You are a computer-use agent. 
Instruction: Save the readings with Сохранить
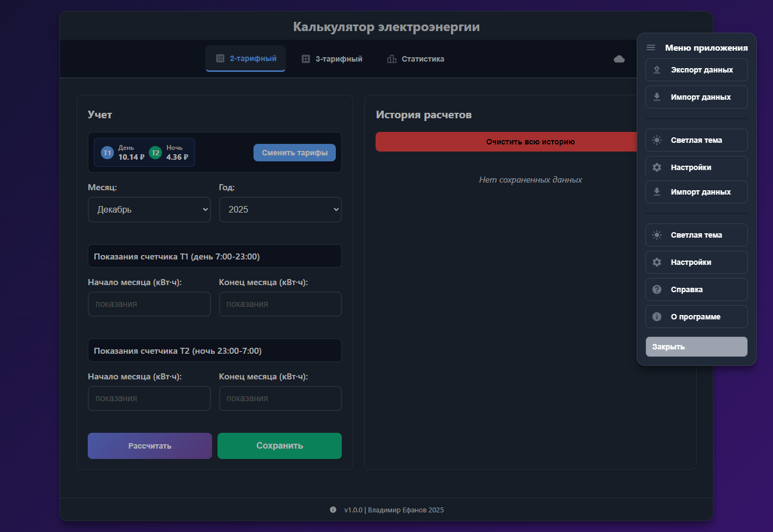[280, 446]
